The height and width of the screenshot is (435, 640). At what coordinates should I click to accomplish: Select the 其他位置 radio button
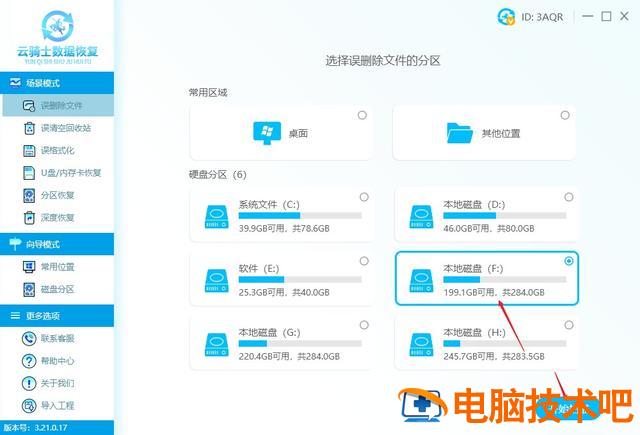[565, 115]
